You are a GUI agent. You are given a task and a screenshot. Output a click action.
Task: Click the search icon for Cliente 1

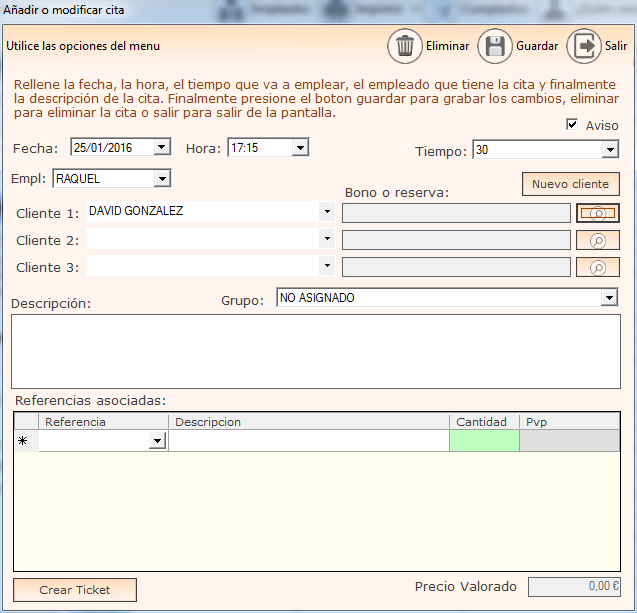[x=598, y=213]
